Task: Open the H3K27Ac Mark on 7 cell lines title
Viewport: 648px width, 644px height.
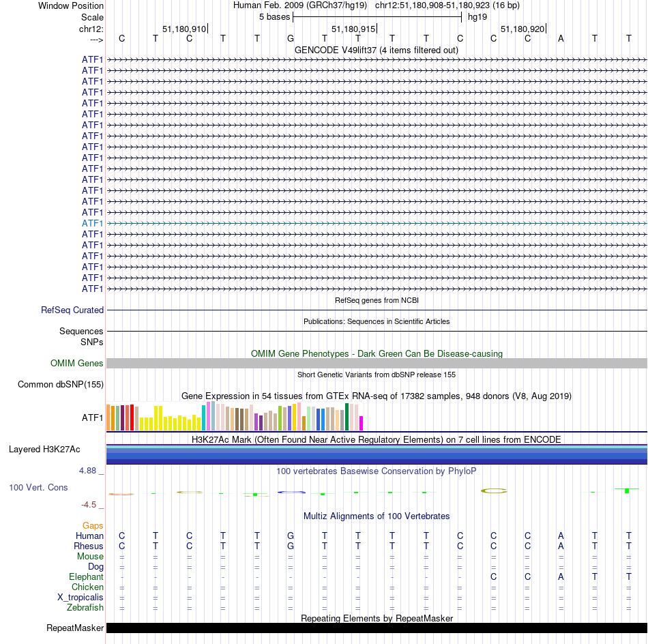Action: coord(377,439)
